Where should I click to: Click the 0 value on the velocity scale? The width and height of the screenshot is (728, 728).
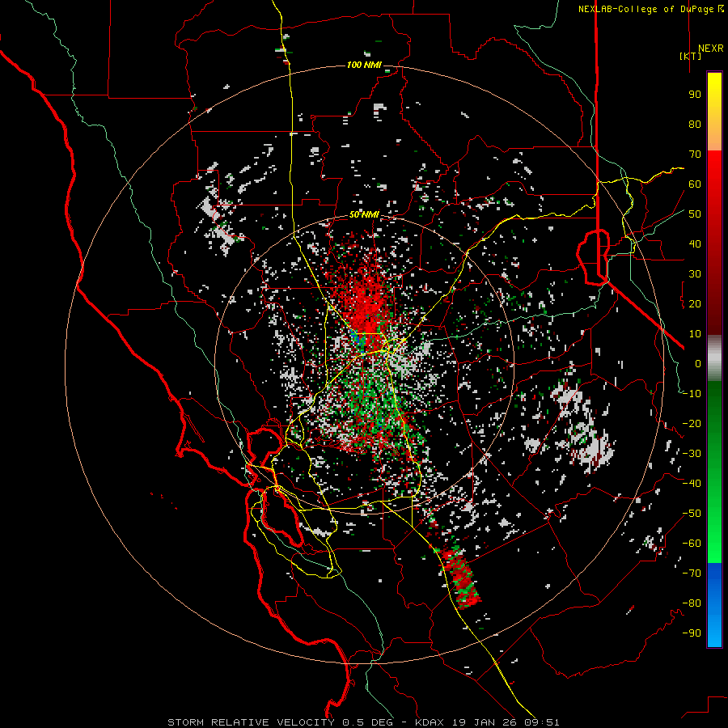pyautogui.click(x=698, y=364)
